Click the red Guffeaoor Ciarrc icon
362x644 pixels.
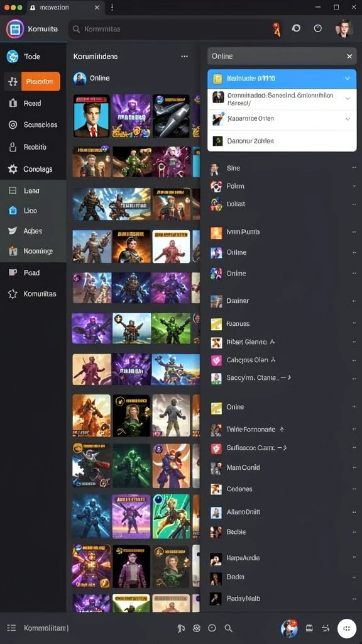coord(216,448)
